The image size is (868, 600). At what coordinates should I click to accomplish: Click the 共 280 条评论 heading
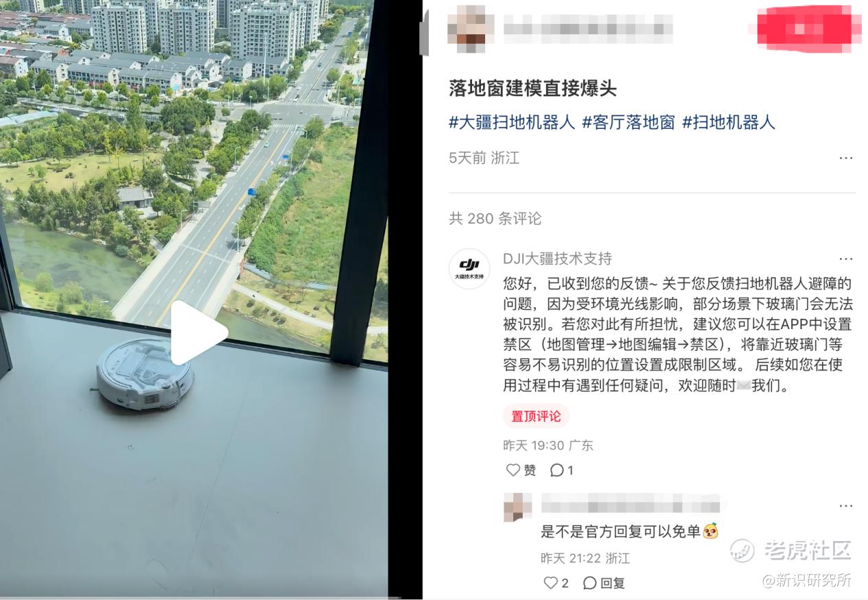pos(495,219)
